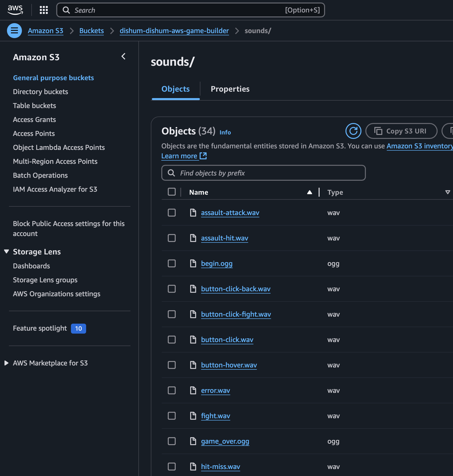Screen dimensions: 453x476
Task: Refresh the objects list
Action: [353, 131]
